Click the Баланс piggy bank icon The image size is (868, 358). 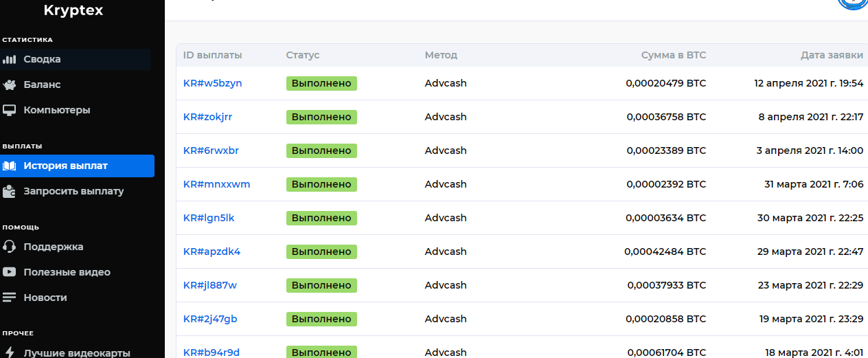pyautogui.click(x=9, y=85)
